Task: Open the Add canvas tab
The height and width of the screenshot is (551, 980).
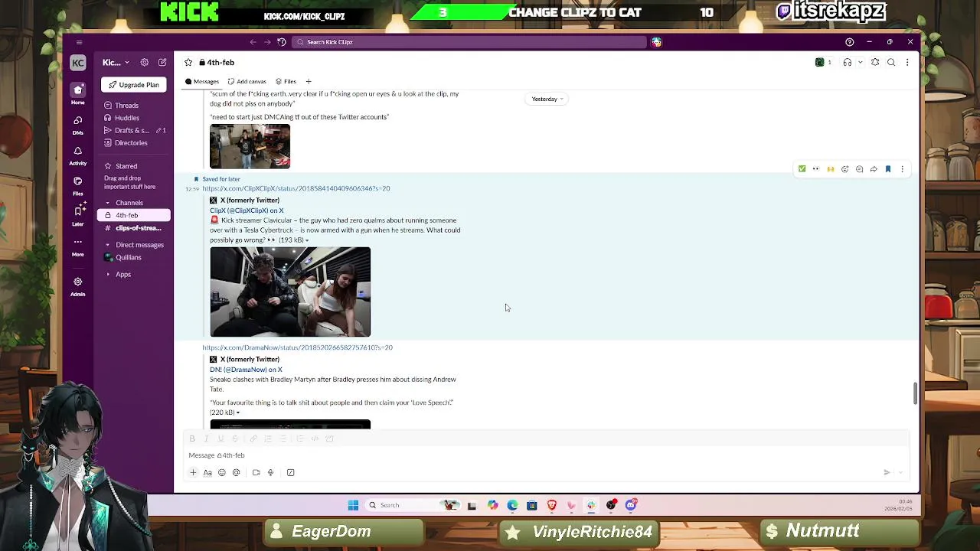Action: click(x=247, y=81)
